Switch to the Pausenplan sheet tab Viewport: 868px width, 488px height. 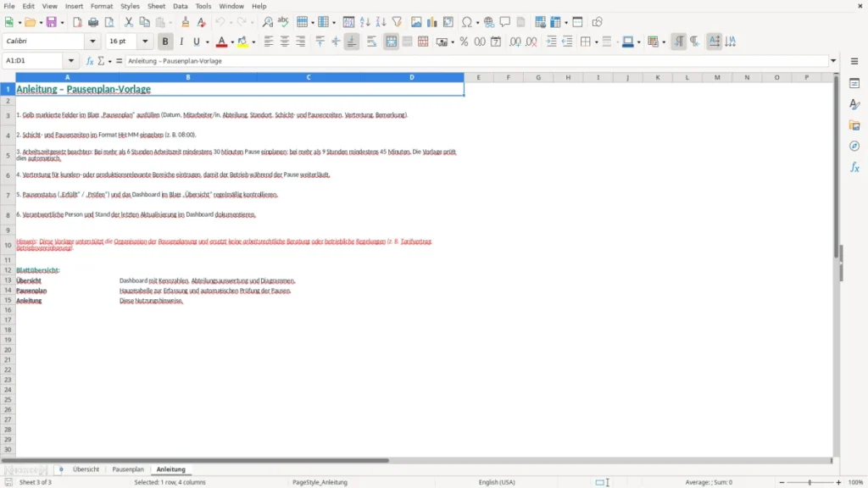click(x=128, y=469)
